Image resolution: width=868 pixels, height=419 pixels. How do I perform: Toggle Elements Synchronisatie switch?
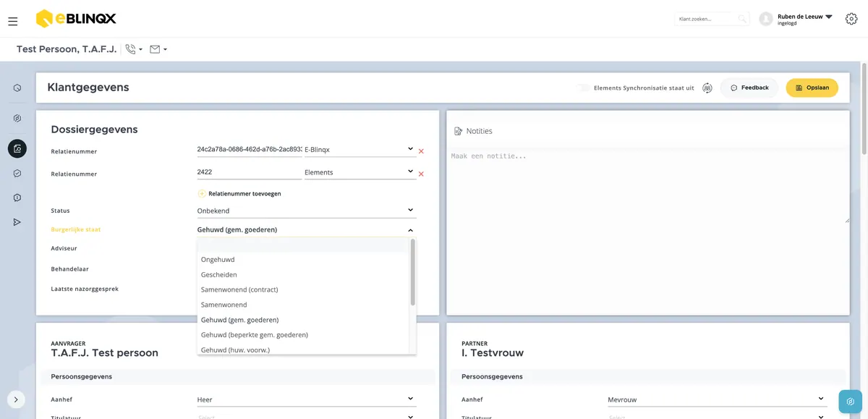click(583, 88)
